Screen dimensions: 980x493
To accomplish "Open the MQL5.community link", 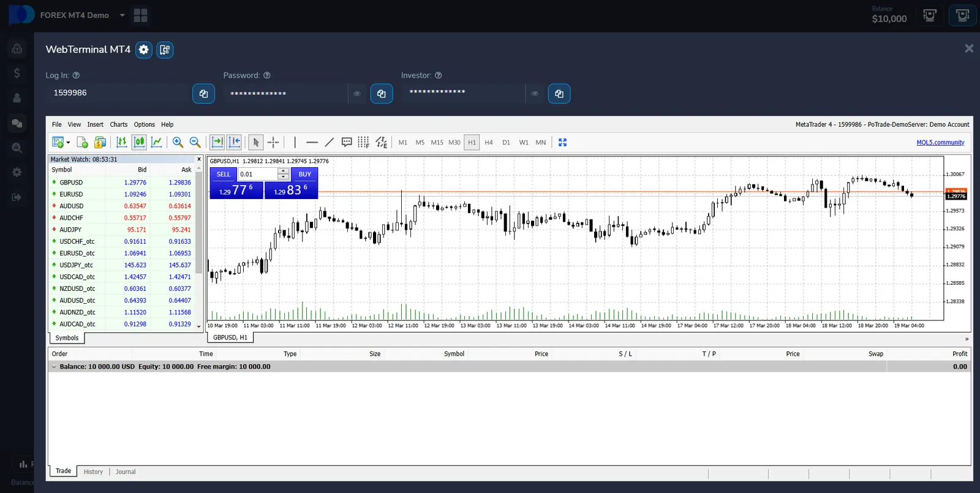I will [940, 143].
